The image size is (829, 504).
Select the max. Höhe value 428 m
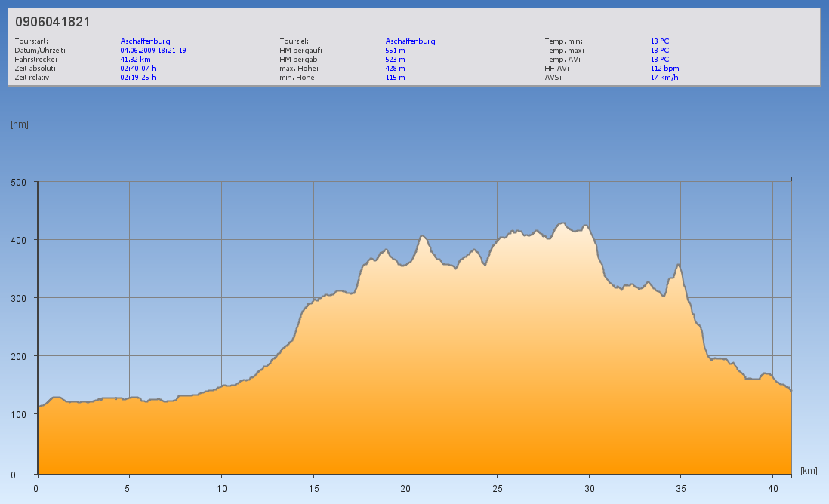[x=395, y=69]
